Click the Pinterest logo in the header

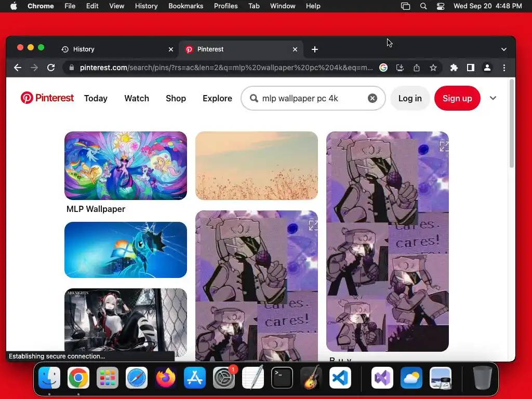[x=47, y=98]
